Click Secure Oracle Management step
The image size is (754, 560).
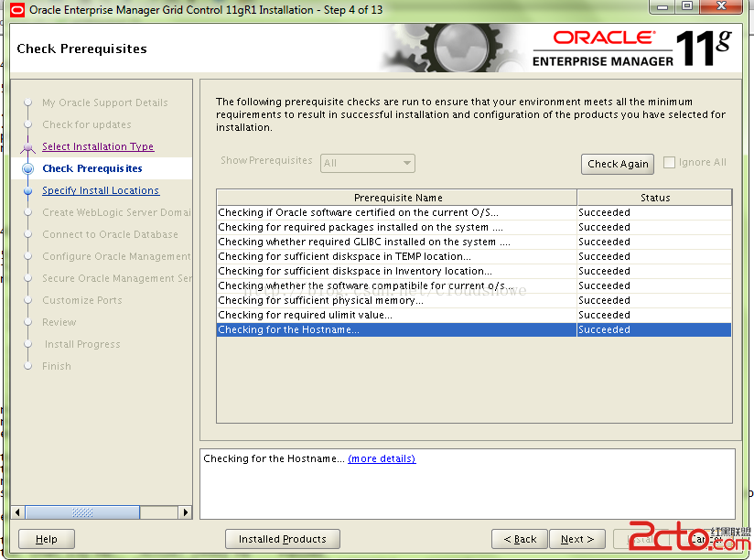click(116, 278)
